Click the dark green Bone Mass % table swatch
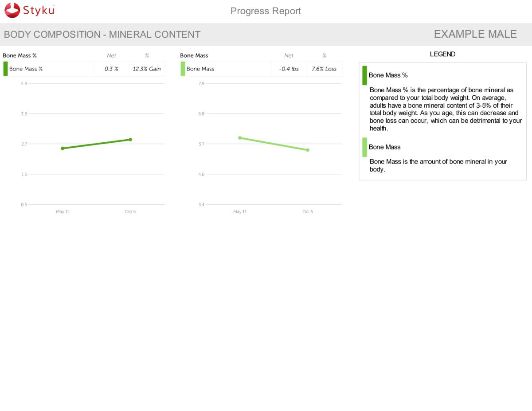532x411 pixels. pos(5,69)
